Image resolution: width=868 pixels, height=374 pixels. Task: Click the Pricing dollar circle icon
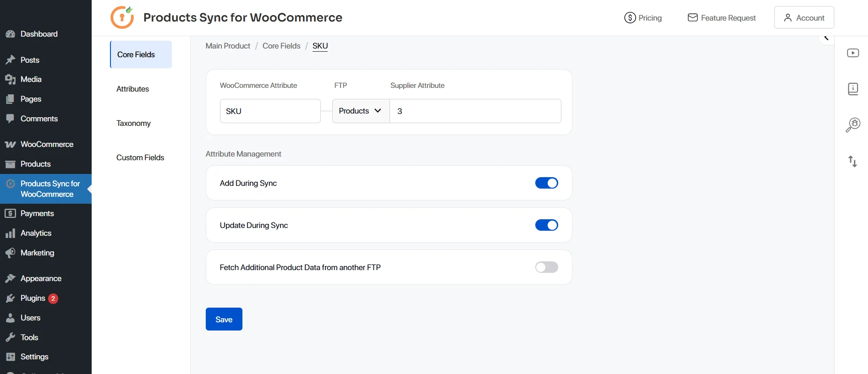pos(630,18)
